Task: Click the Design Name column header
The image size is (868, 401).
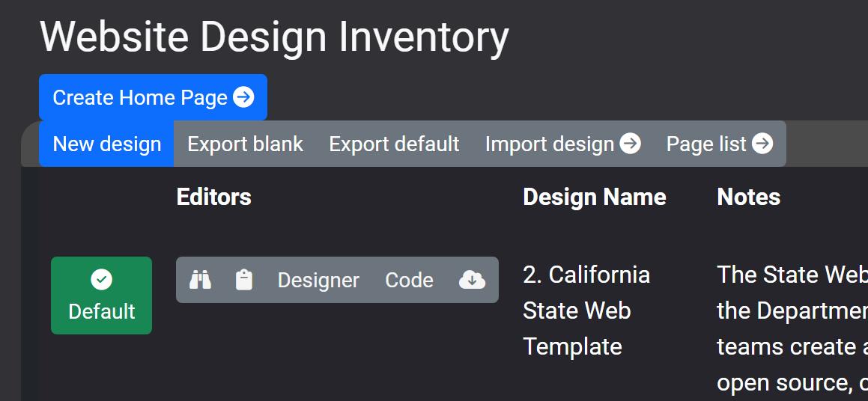Action: pyautogui.click(x=594, y=197)
